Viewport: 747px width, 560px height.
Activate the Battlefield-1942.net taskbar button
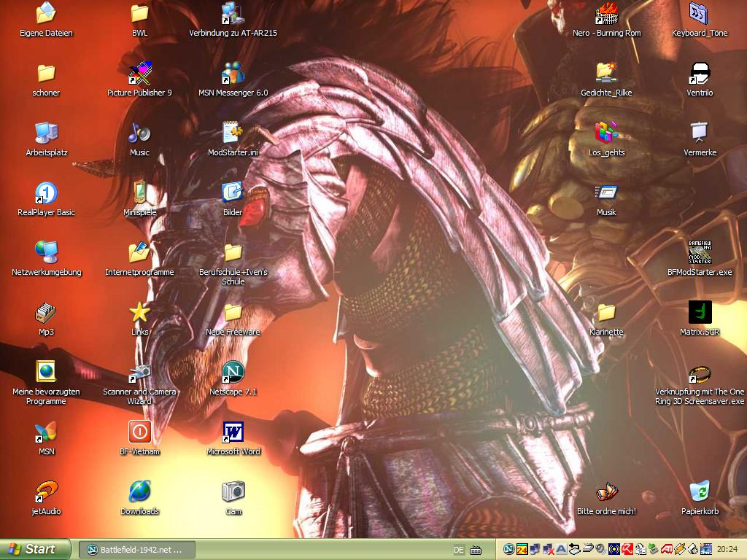(136, 550)
